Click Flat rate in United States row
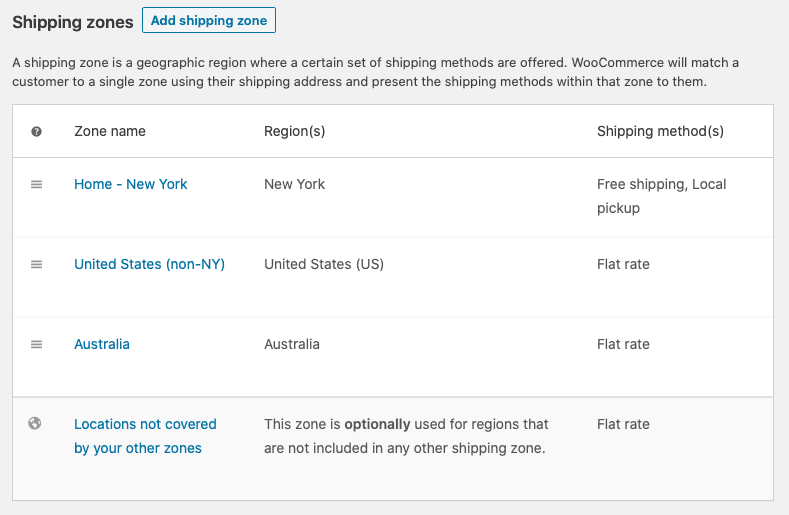The height and width of the screenshot is (515, 789). coord(623,264)
